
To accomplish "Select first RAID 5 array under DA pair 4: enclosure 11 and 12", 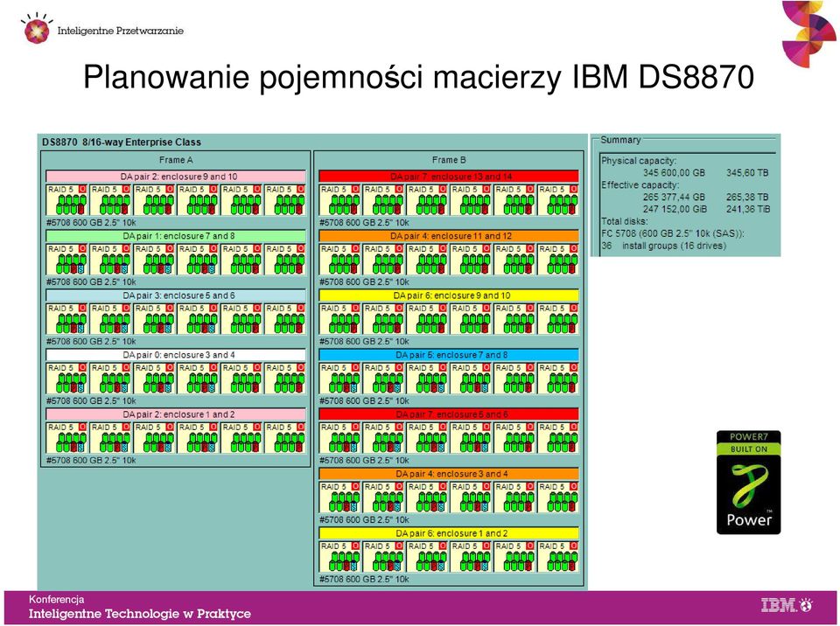I will [339, 259].
